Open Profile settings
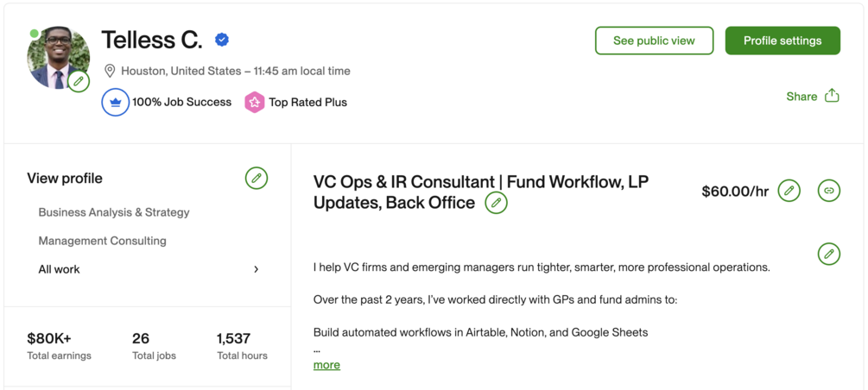868x390 pixels. point(782,41)
